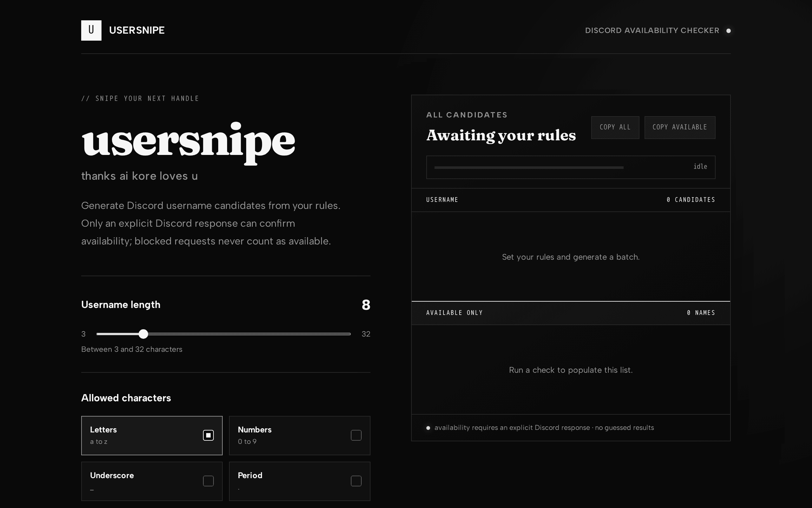812x508 pixels.
Task: Click the large usersnipe title
Action: coord(188,143)
